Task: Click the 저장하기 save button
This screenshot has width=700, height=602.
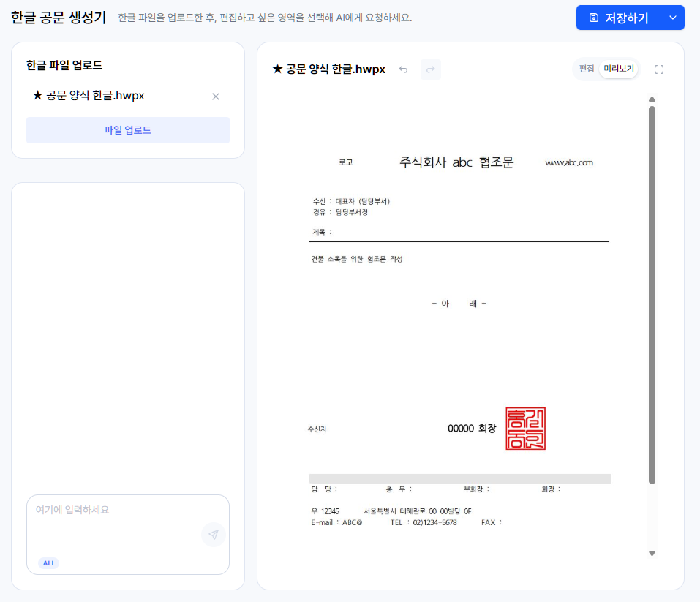Action: point(618,18)
